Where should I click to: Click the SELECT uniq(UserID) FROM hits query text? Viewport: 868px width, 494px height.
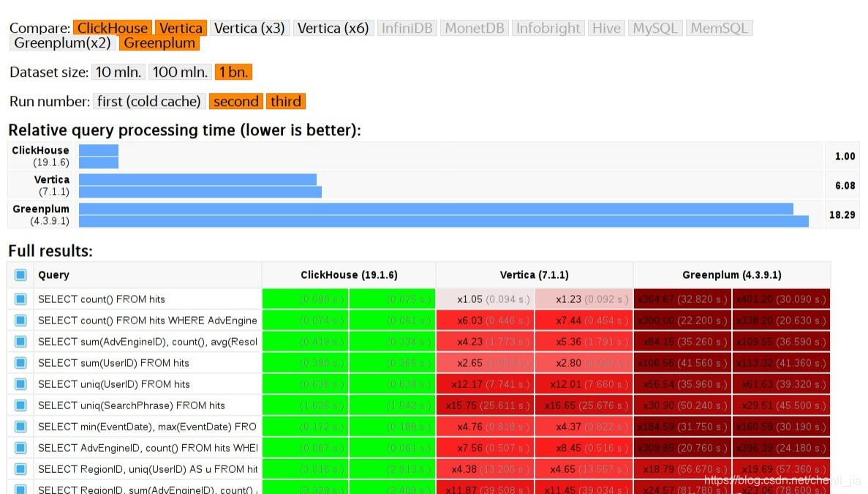(x=114, y=383)
